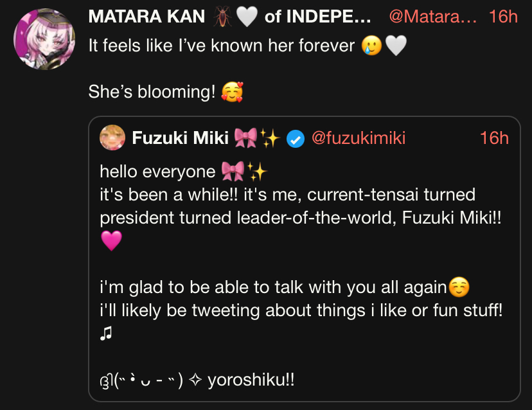Click white heart emoji beside 'of INDEPE…'
The height and width of the screenshot is (410, 532).
coord(247,17)
